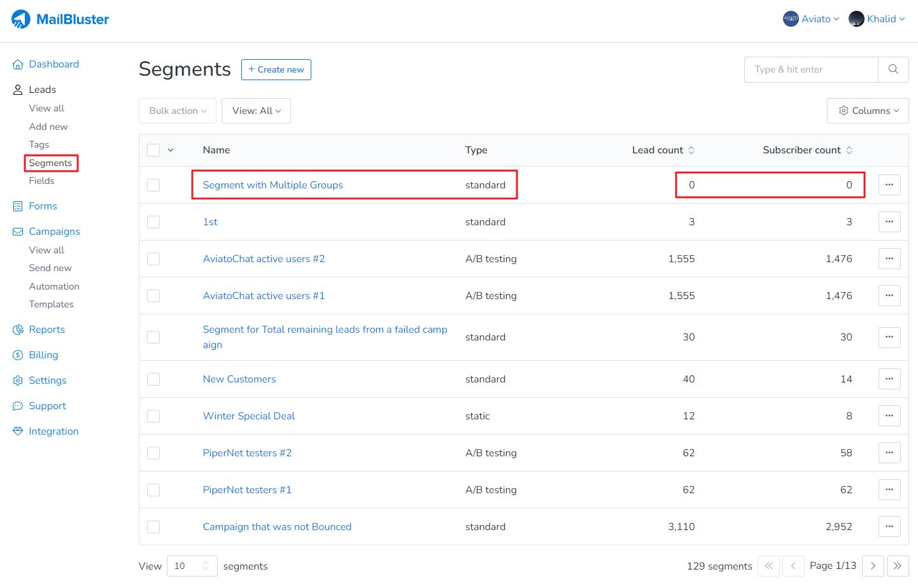Image resolution: width=918 pixels, height=588 pixels.
Task: Click the Create new button
Action: tap(276, 69)
